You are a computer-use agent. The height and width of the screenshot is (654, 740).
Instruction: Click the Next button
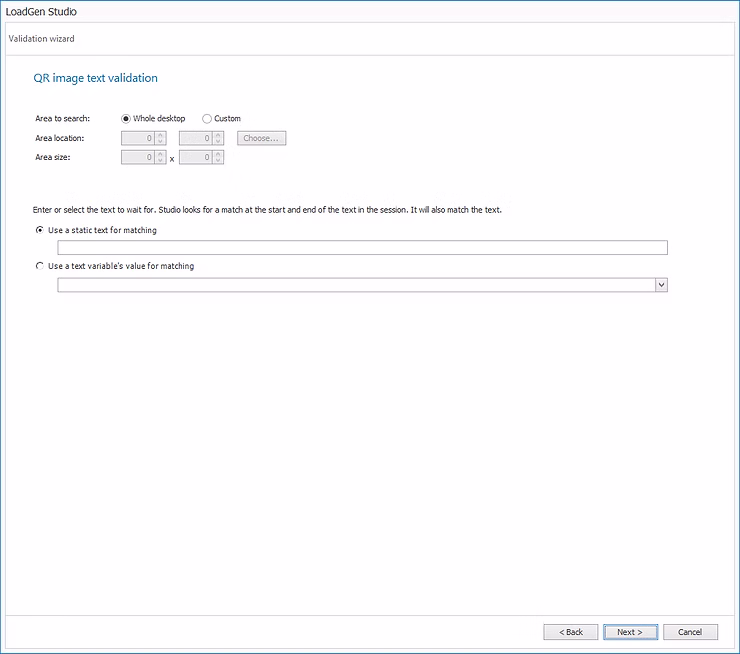[630, 632]
